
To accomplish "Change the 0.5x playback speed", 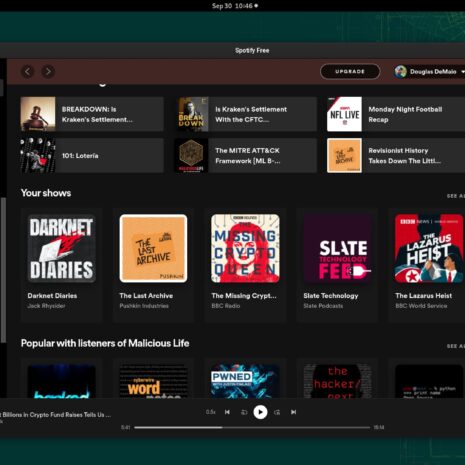I will 211,412.
